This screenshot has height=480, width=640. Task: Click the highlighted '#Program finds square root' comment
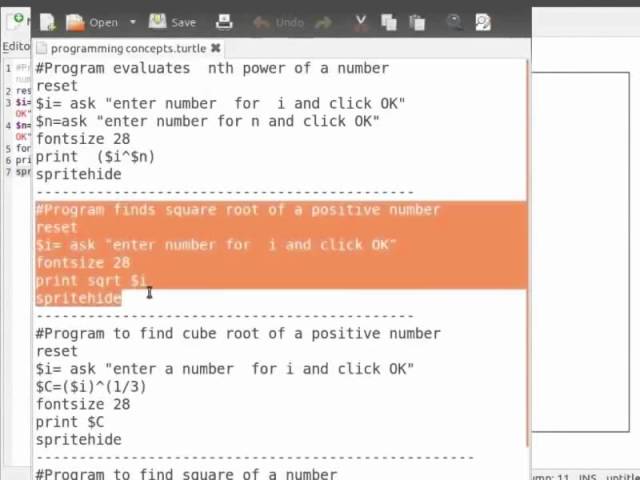click(238, 210)
